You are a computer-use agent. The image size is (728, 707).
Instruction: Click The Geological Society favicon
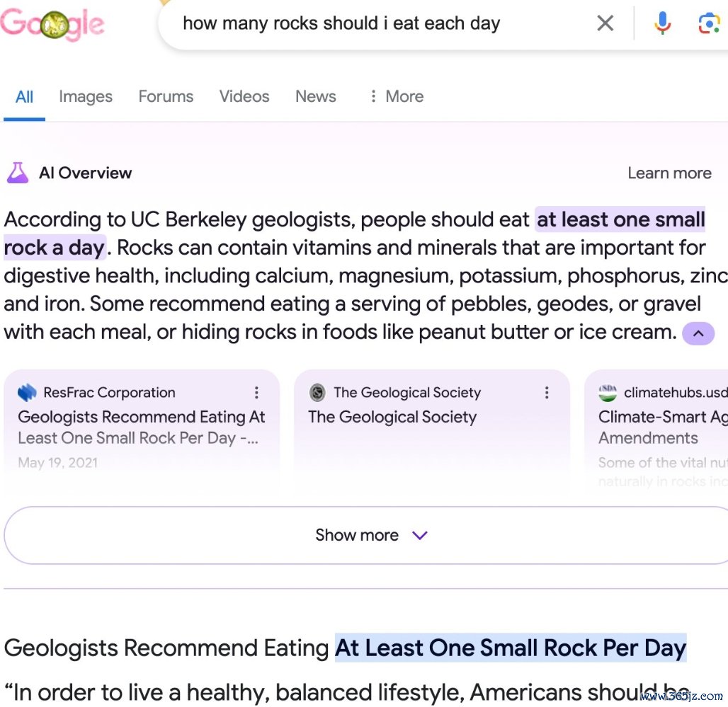317,393
